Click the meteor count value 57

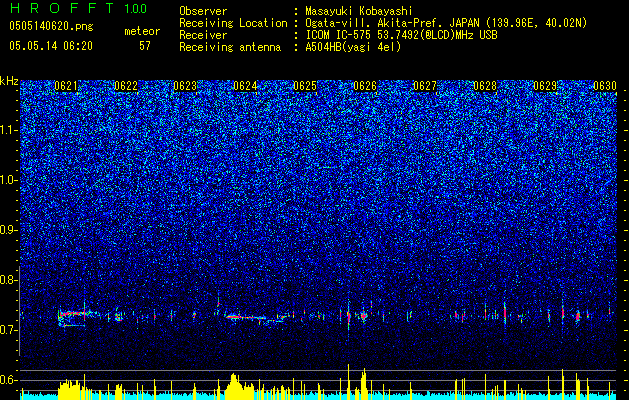(145, 46)
